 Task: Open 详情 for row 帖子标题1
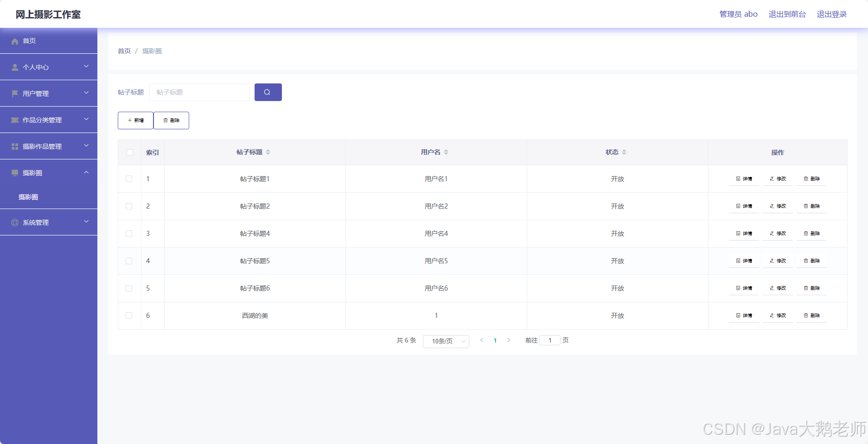(744, 179)
